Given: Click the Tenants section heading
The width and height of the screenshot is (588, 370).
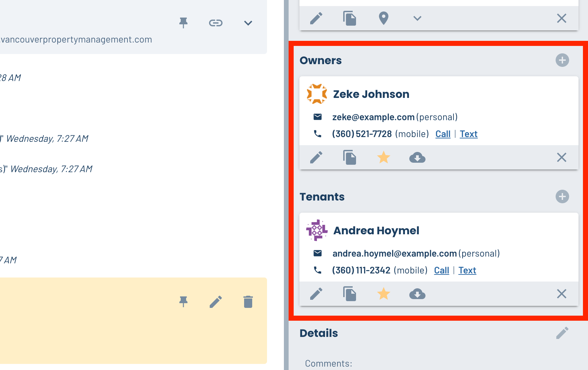Looking at the screenshot, I should pos(322,197).
